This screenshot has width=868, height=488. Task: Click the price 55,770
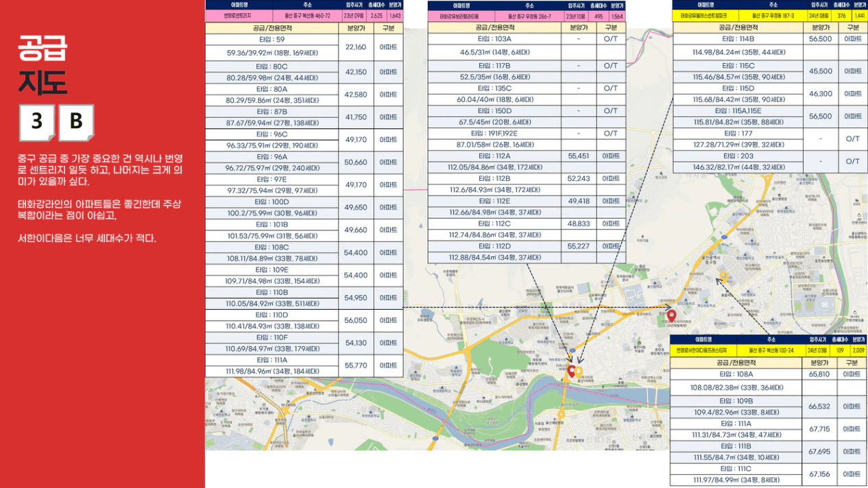point(356,366)
